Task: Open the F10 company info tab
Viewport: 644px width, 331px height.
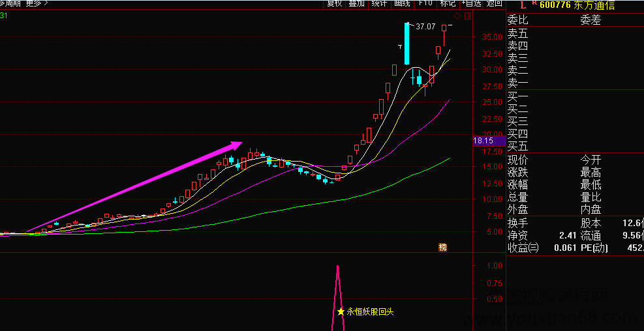Action: (x=425, y=3)
